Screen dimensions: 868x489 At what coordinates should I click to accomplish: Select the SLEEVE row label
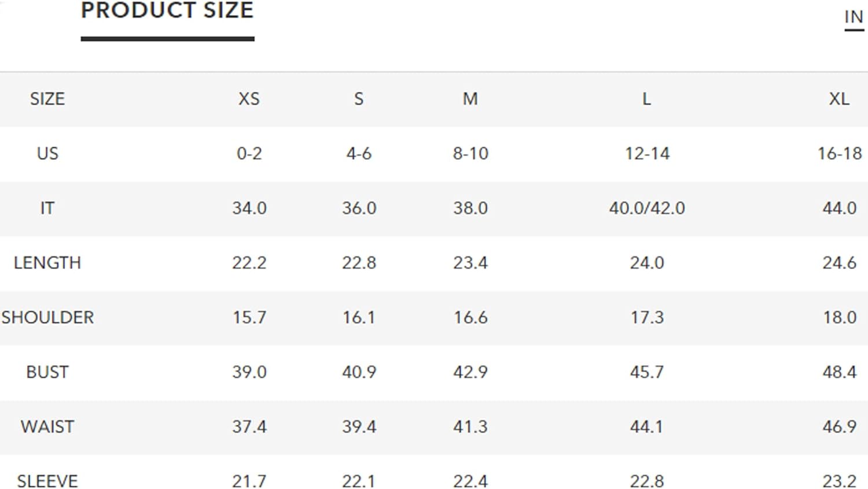[47, 481]
